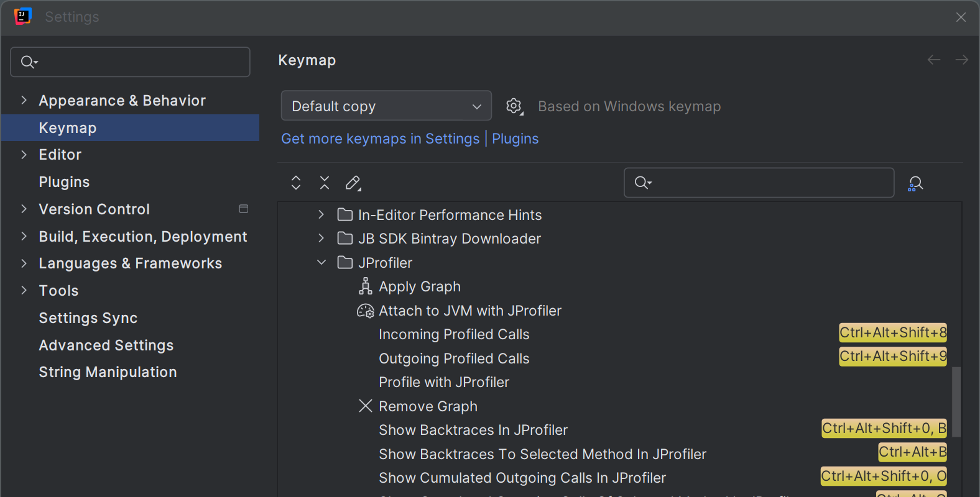980x497 pixels.
Task: Open keymap gear options menu
Action: [x=514, y=106]
